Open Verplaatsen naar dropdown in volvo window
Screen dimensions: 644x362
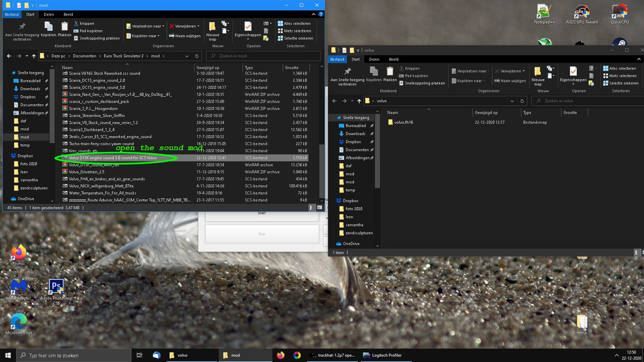tap(471, 71)
